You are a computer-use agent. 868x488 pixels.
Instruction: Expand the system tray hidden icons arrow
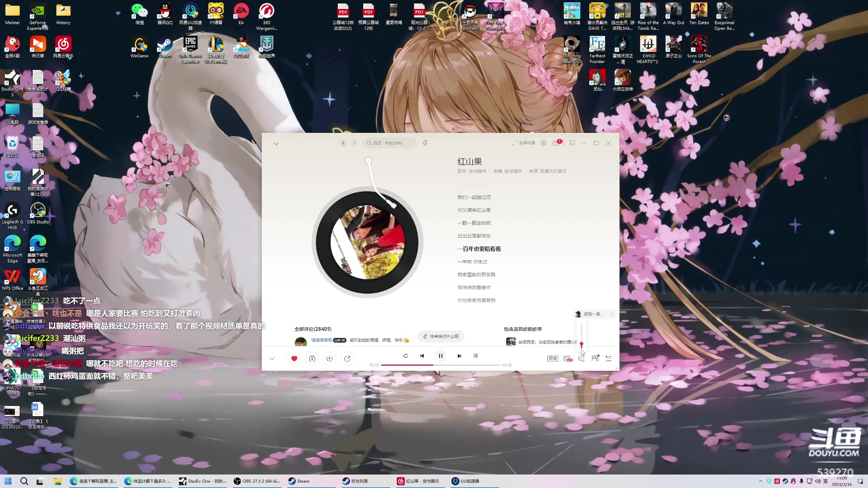pyautogui.click(x=760, y=481)
